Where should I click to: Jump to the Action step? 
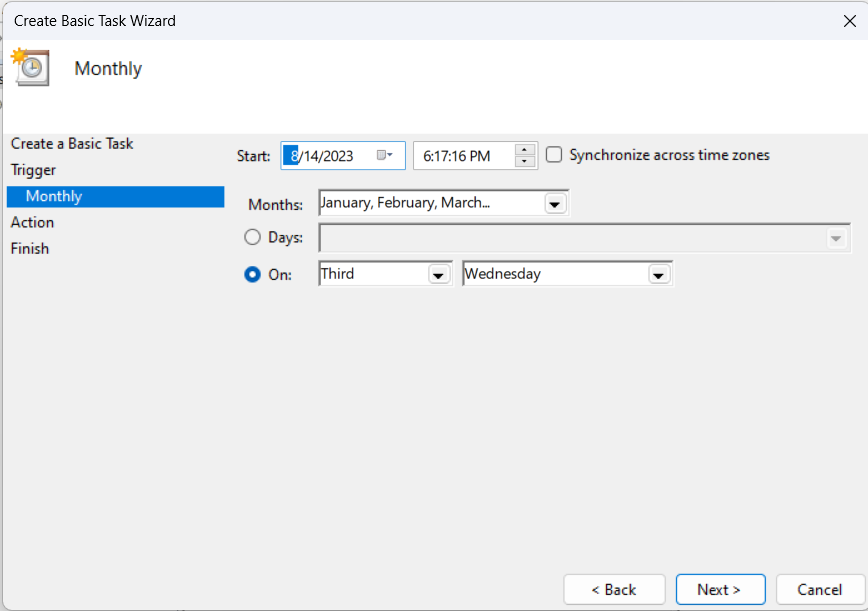[x=32, y=222]
